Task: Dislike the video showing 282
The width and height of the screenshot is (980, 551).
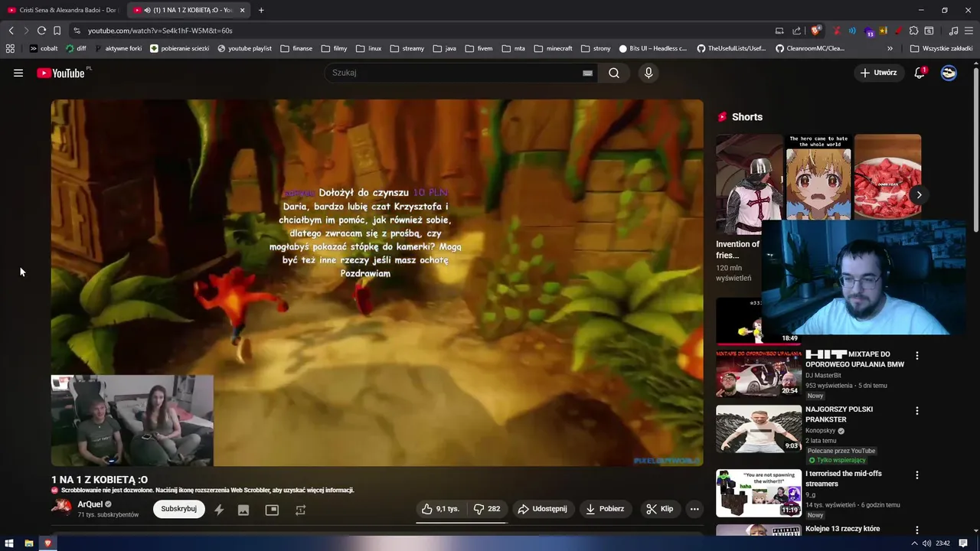Action: coord(487,509)
